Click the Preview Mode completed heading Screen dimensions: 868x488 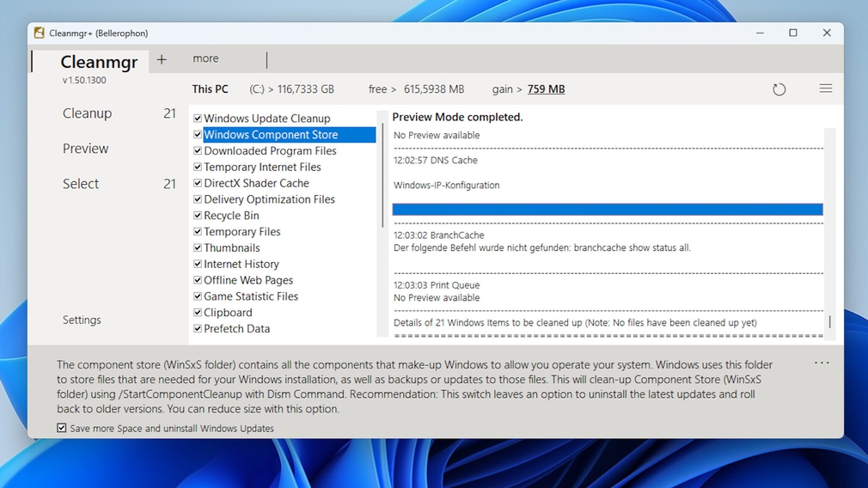(x=457, y=117)
